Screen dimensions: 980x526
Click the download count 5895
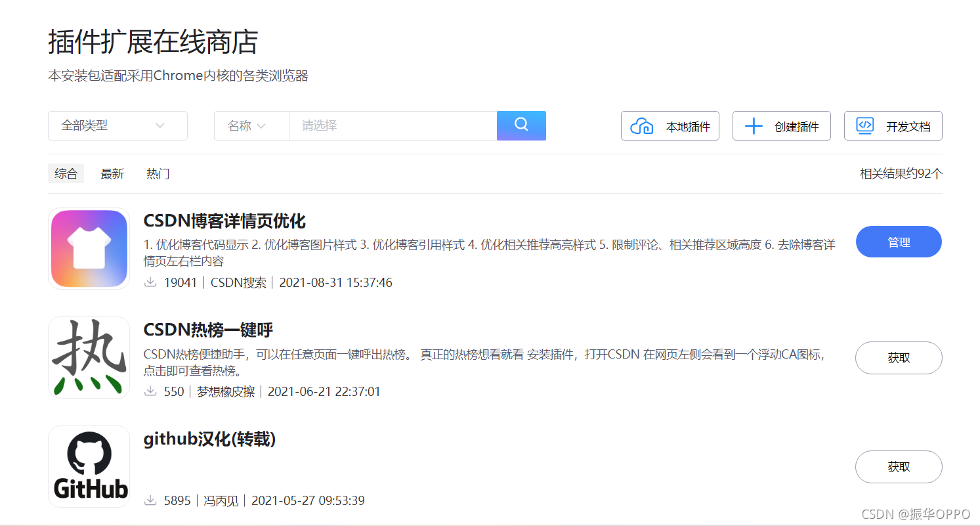coord(177,500)
